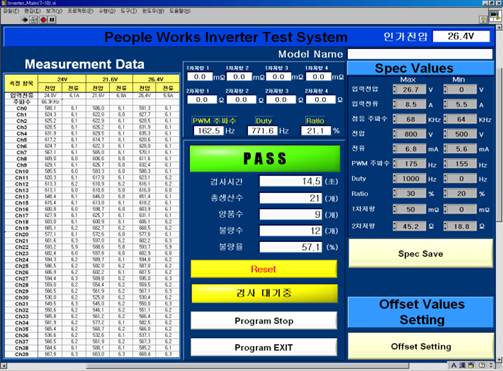Click the Ch0 row in Measurement Data

92,108
